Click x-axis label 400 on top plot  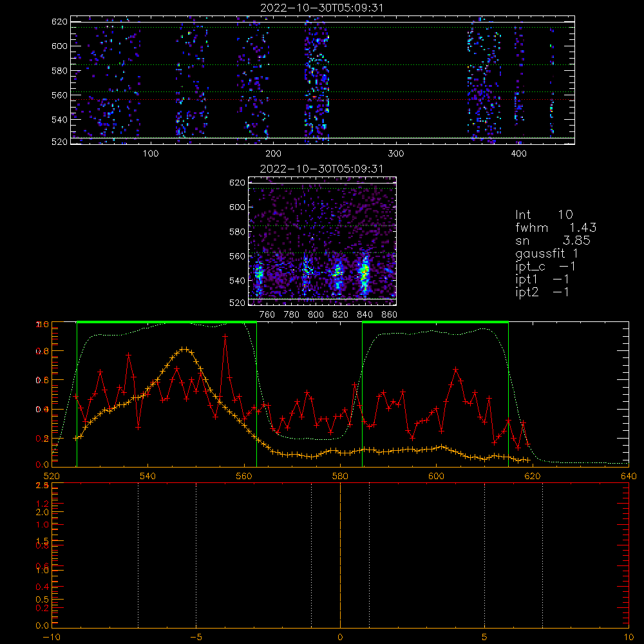click(x=518, y=154)
